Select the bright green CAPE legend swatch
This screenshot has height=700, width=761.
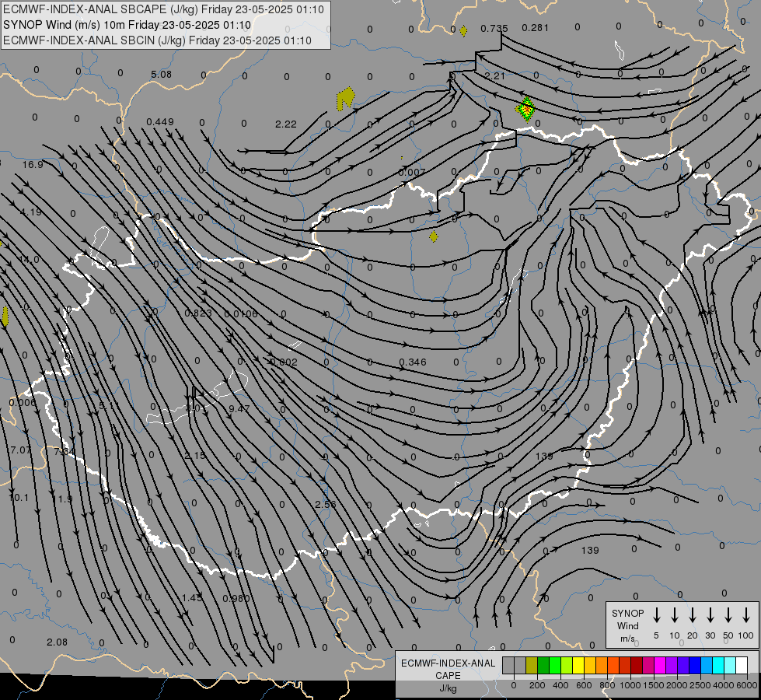click(555, 666)
